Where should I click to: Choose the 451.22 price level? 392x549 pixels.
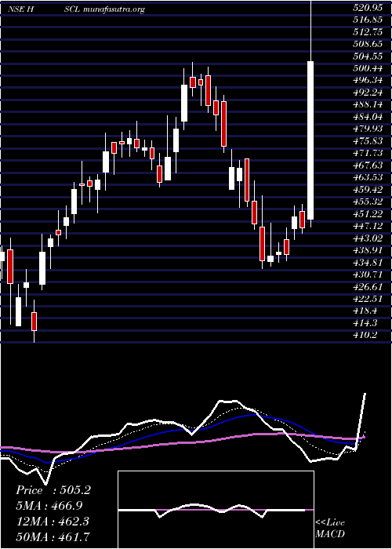367,213
